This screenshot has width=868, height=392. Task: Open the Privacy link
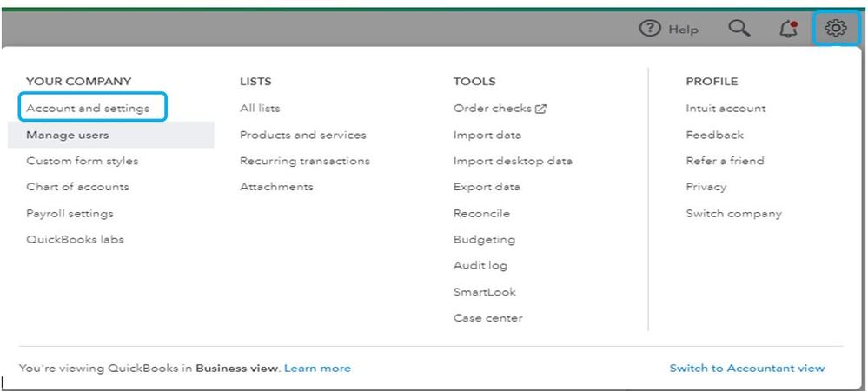coord(706,187)
